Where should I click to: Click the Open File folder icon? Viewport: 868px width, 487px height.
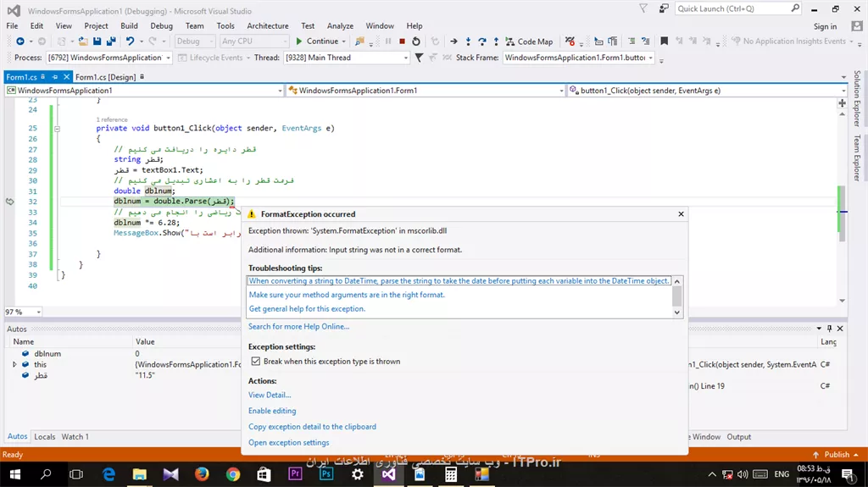83,42
